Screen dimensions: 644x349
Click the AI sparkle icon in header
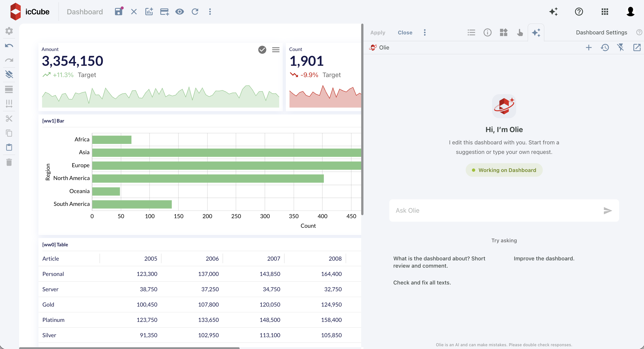tap(554, 12)
